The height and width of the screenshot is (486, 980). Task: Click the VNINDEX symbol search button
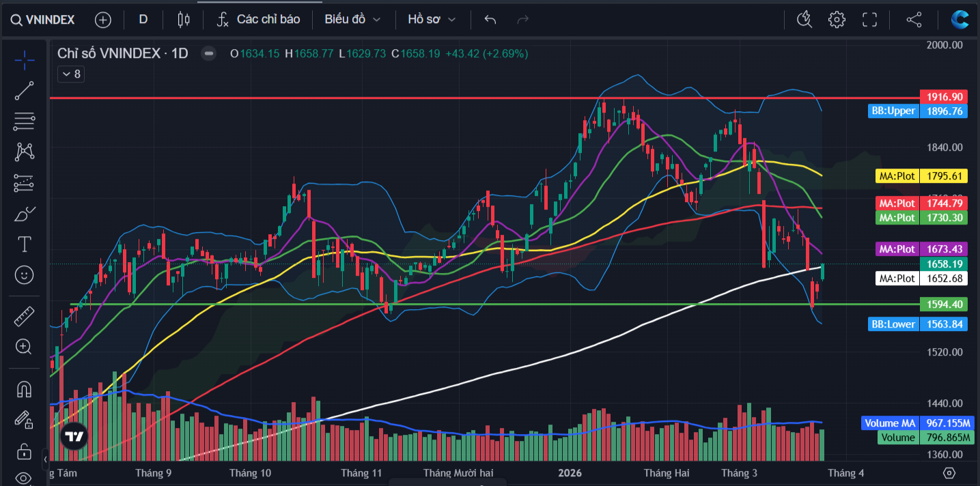(43, 20)
